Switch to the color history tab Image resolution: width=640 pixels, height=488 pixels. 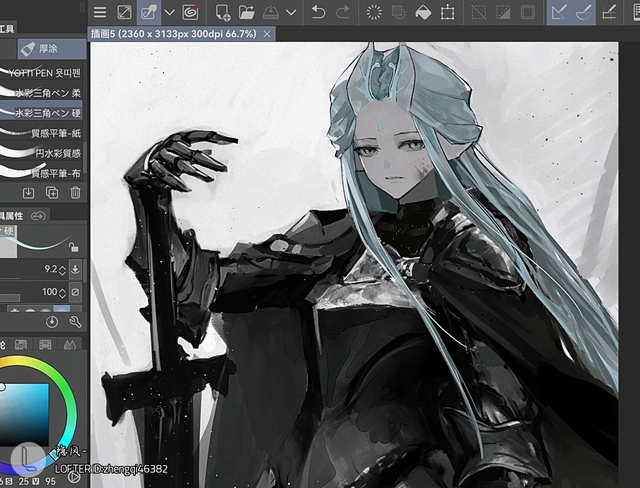[x=70, y=345]
